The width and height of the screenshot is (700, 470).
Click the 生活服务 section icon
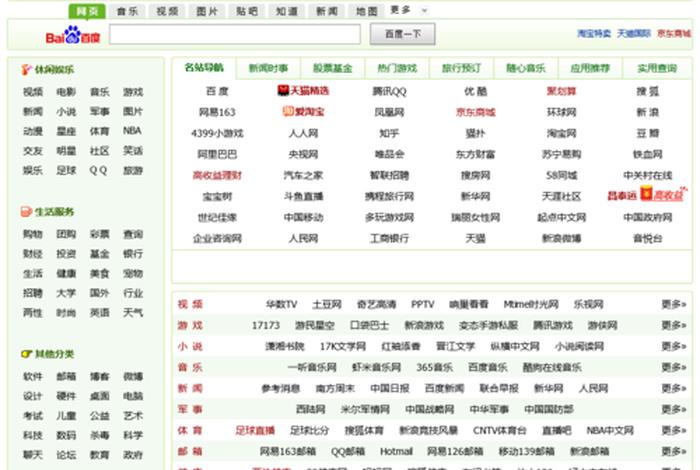26,212
